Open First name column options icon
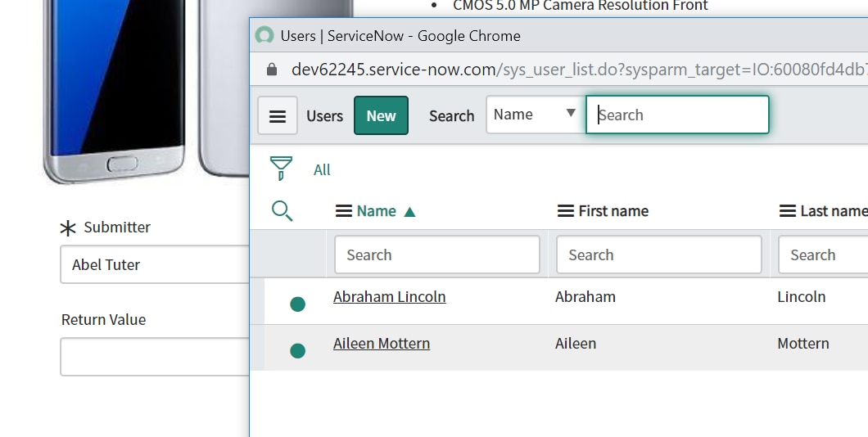Screen dimensions: 868x437 565,211
